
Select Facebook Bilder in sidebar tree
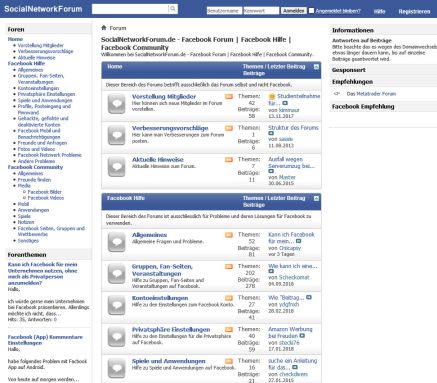point(45,192)
